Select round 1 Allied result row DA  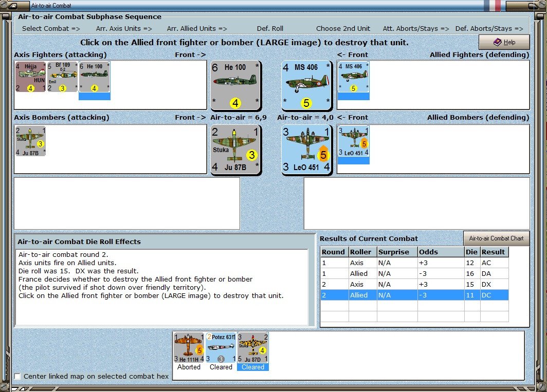click(x=414, y=273)
